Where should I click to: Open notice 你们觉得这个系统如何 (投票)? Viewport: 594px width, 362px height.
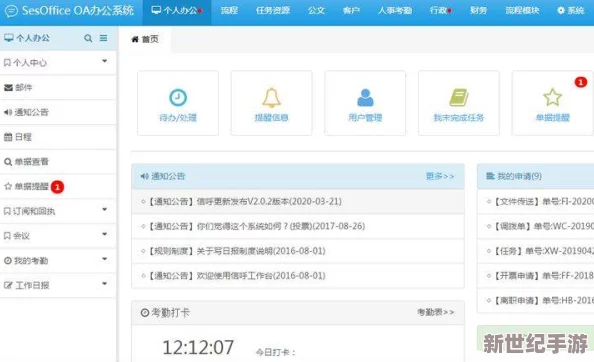[x=298, y=226]
